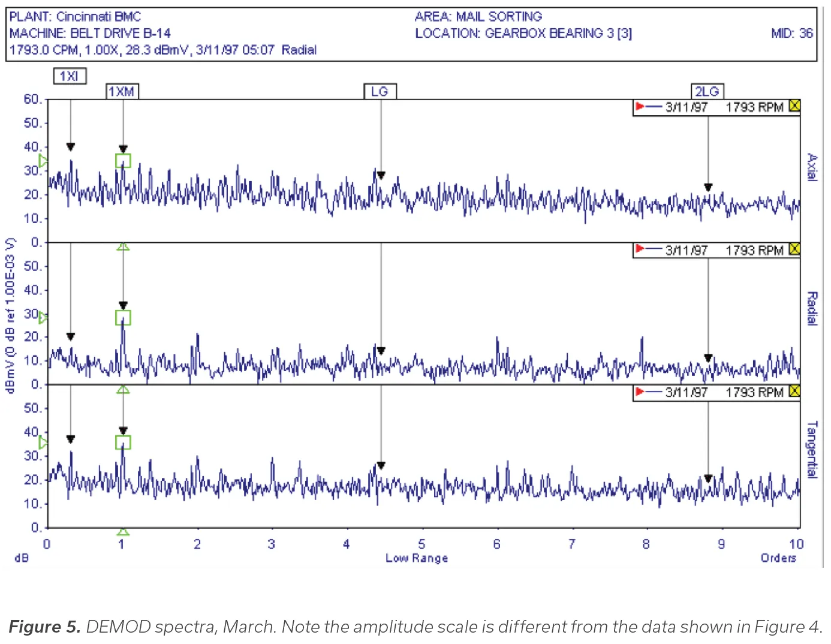The width and height of the screenshot is (831, 644).
Task: Click the red legend marker in Axial plot
Action: coord(640,107)
